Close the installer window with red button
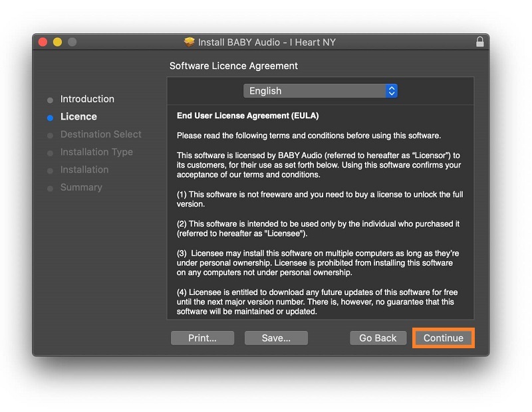Screen dimensions: 532x412 (43, 42)
